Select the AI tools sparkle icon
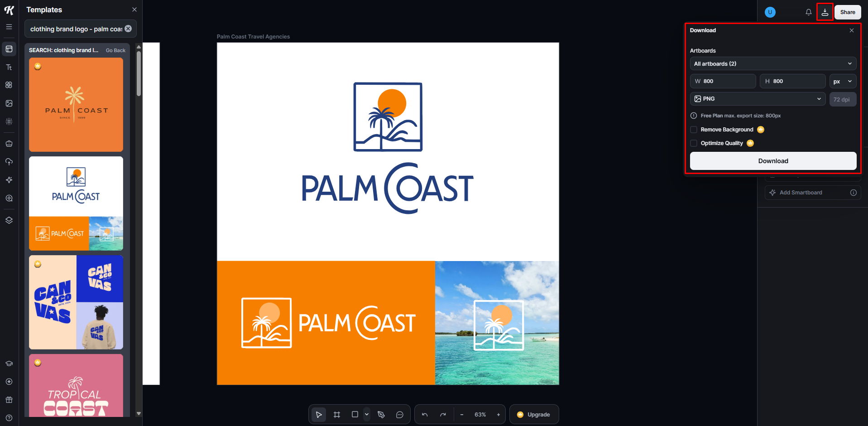This screenshot has height=426, width=868. 9,180
